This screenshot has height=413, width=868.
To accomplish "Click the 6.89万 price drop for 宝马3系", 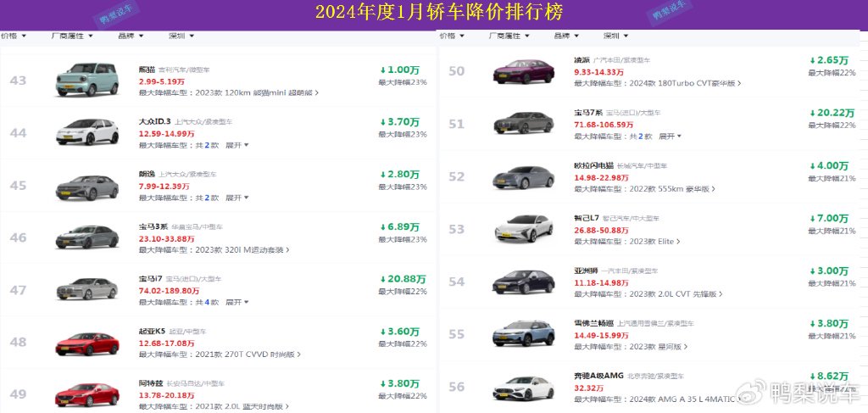I will (399, 227).
